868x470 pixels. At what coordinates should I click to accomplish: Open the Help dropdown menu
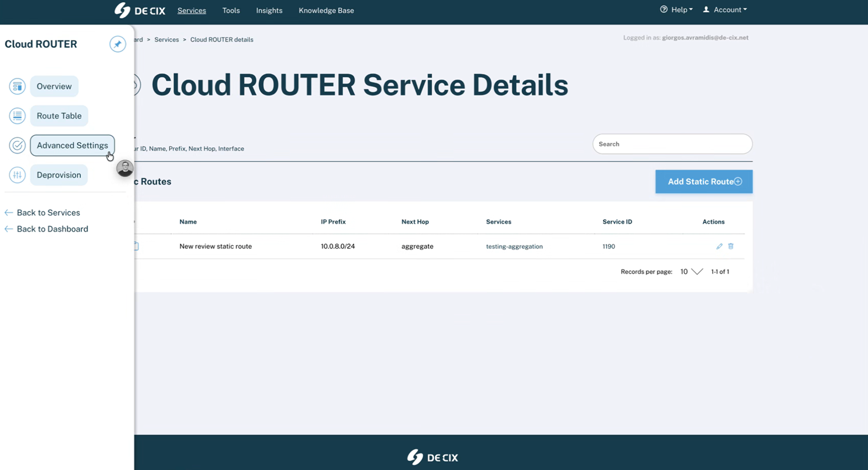(676, 10)
